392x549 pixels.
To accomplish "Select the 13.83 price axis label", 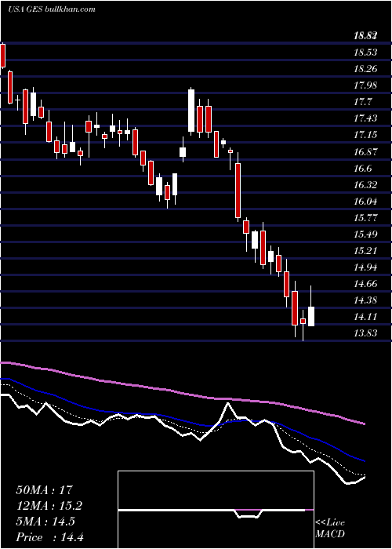I will pos(366,333).
